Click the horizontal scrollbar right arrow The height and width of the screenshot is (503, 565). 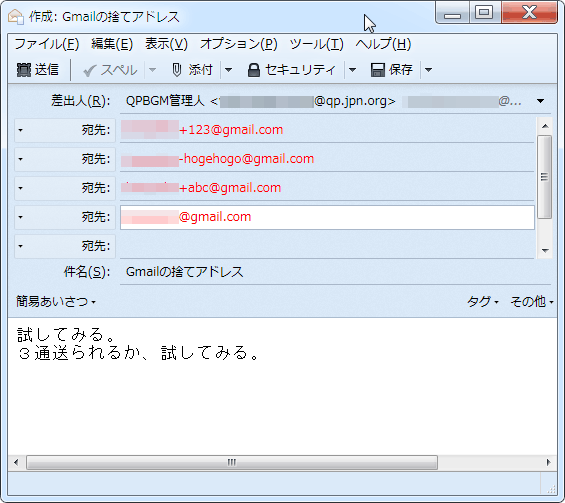[x=548, y=462]
